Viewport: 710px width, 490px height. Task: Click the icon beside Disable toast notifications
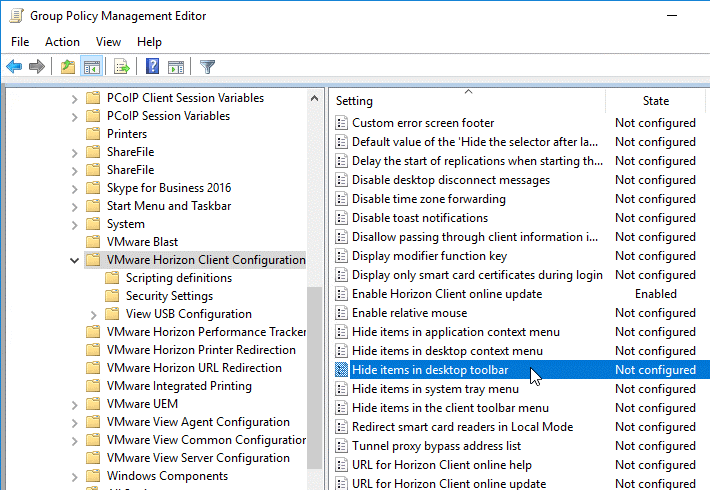coord(341,218)
